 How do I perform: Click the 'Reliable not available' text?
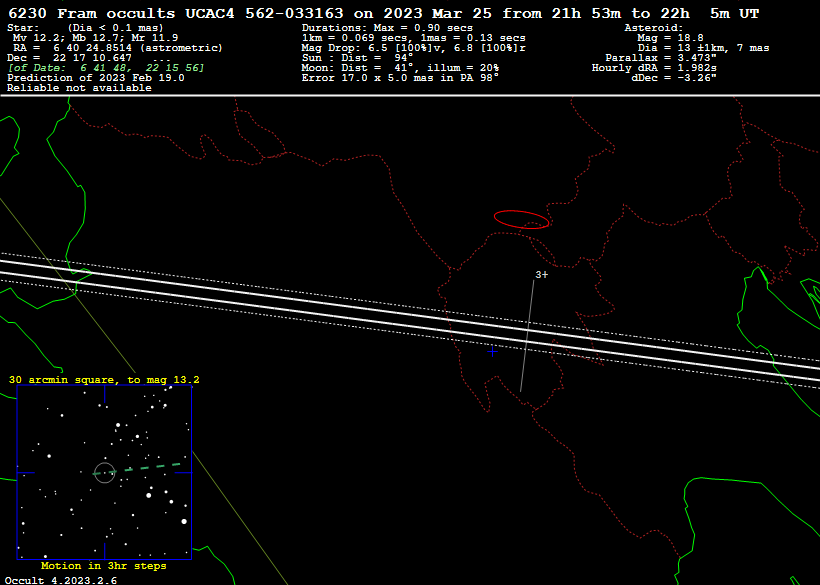click(79, 88)
